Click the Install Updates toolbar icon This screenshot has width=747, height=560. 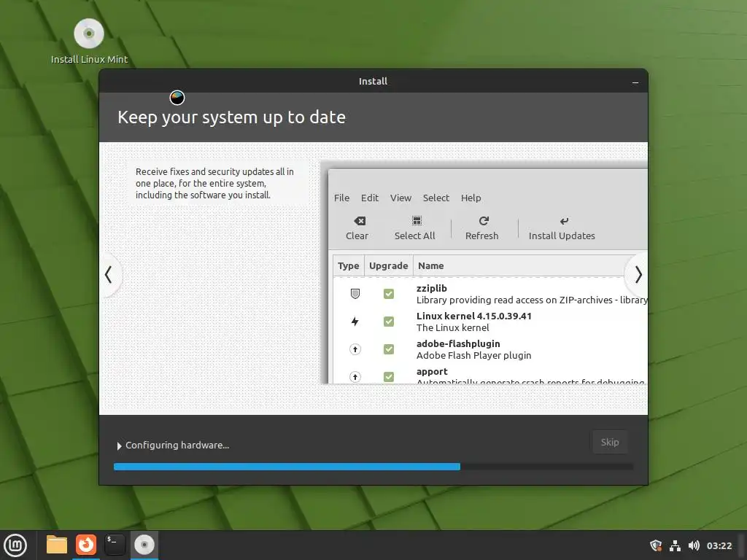tap(564, 221)
